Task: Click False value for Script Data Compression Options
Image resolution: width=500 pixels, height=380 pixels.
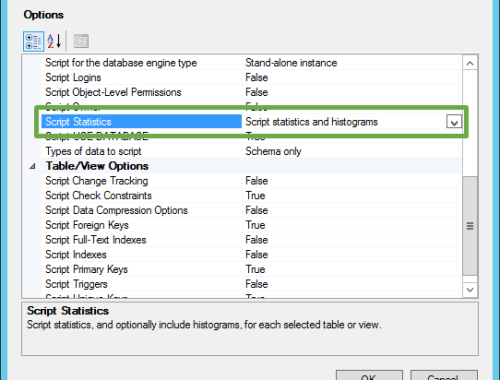Action: [x=257, y=210]
